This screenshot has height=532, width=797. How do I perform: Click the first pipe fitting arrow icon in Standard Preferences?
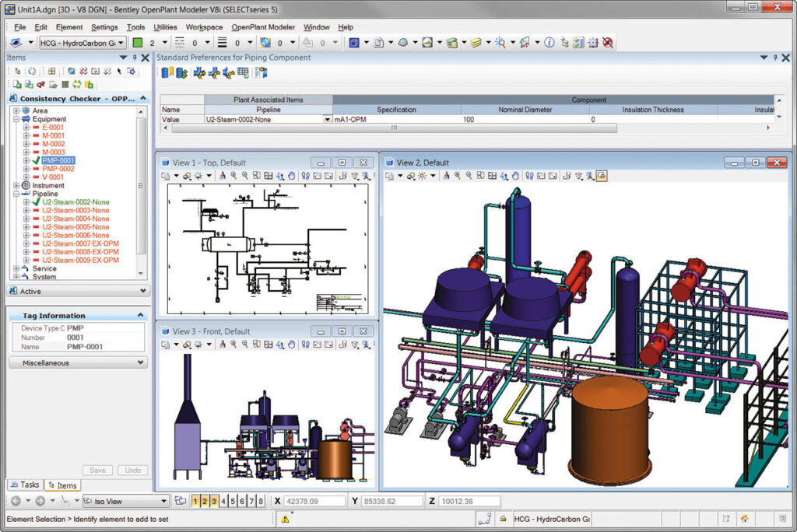point(199,73)
